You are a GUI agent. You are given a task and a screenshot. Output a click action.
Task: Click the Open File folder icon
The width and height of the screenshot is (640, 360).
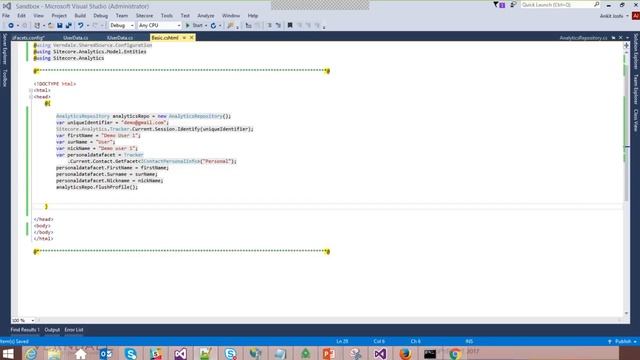51,25
